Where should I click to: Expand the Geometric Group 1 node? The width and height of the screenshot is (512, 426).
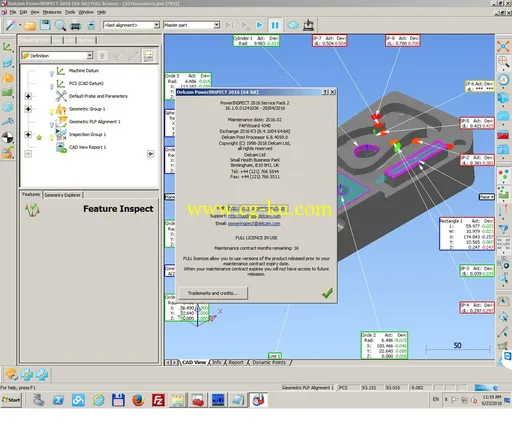[x=28, y=109]
